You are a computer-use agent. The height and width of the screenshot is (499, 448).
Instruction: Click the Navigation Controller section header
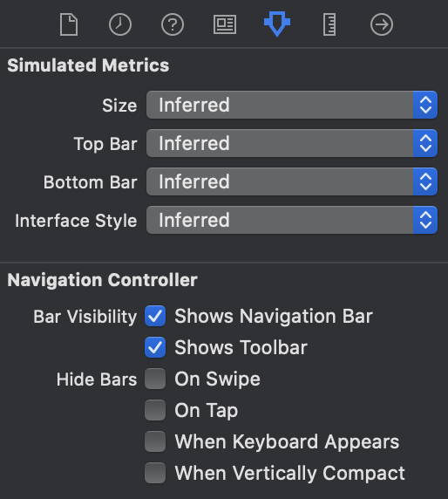click(x=102, y=280)
